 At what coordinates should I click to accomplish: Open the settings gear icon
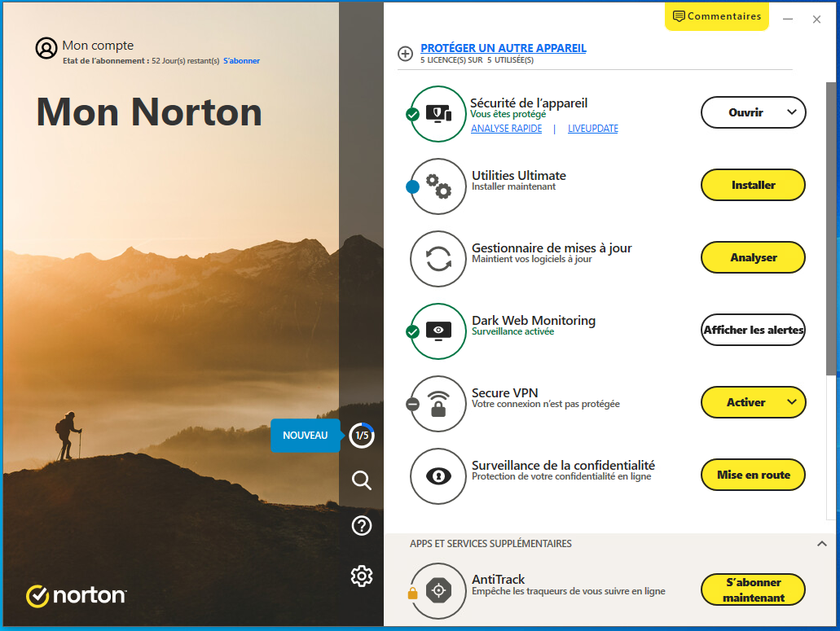click(x=362, y=576)
